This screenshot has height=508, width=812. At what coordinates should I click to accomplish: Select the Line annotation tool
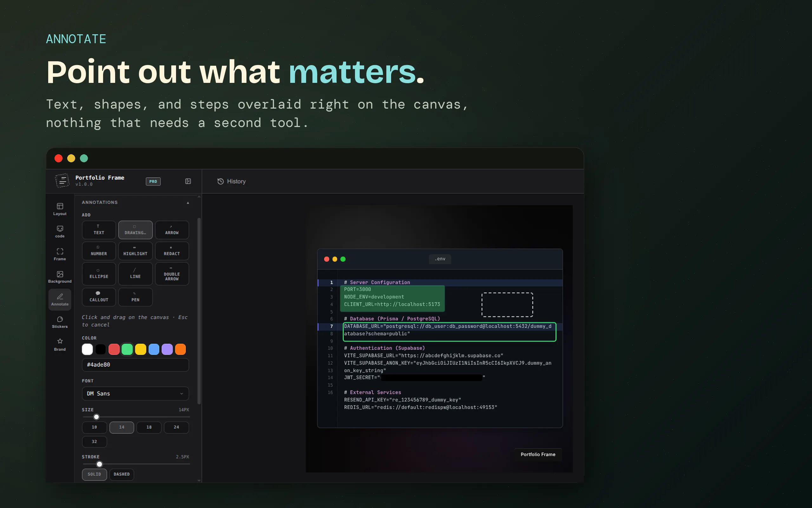click(135, 274)
